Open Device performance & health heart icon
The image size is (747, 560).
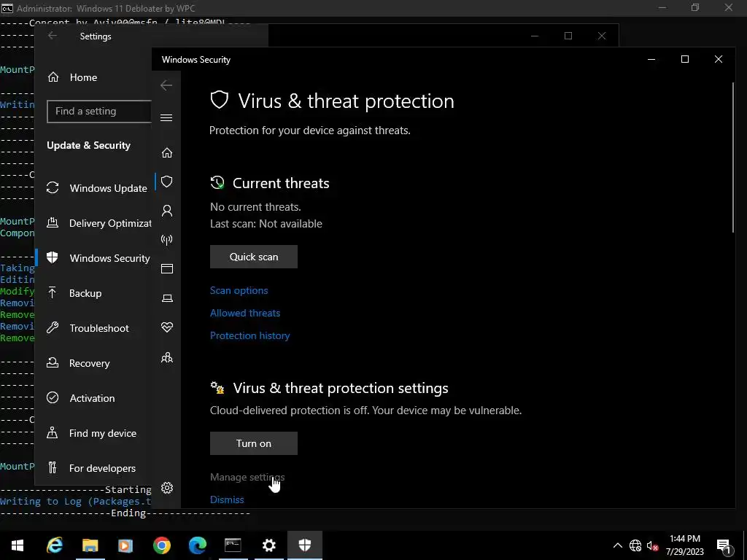pyautogui.click(x=167, y=327)
